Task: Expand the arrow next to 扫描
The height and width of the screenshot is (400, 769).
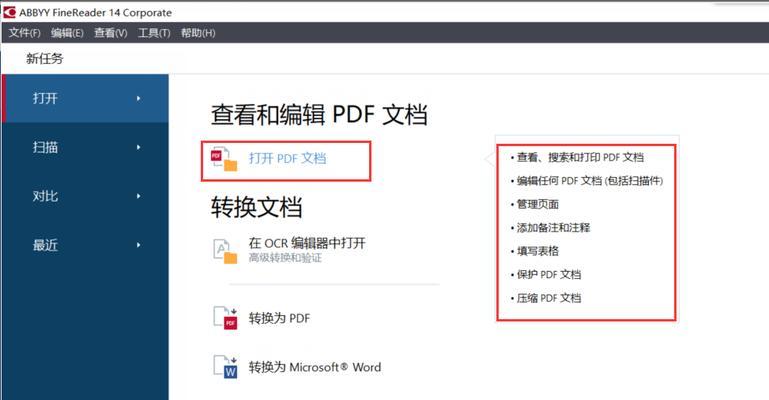Action: tap(139, 147)
